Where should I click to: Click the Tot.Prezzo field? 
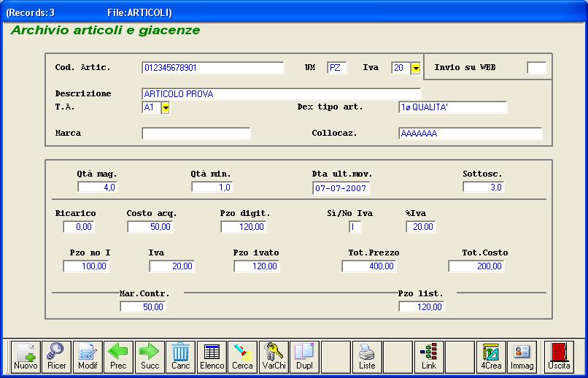[x=369, y=266]
